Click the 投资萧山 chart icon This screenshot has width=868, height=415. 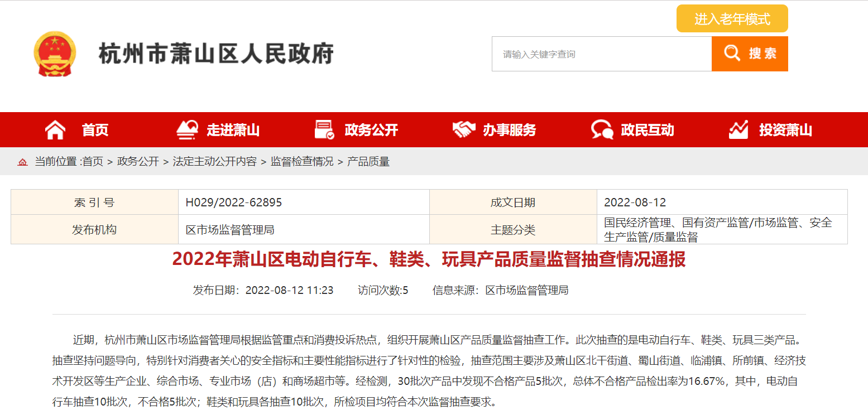738,130
